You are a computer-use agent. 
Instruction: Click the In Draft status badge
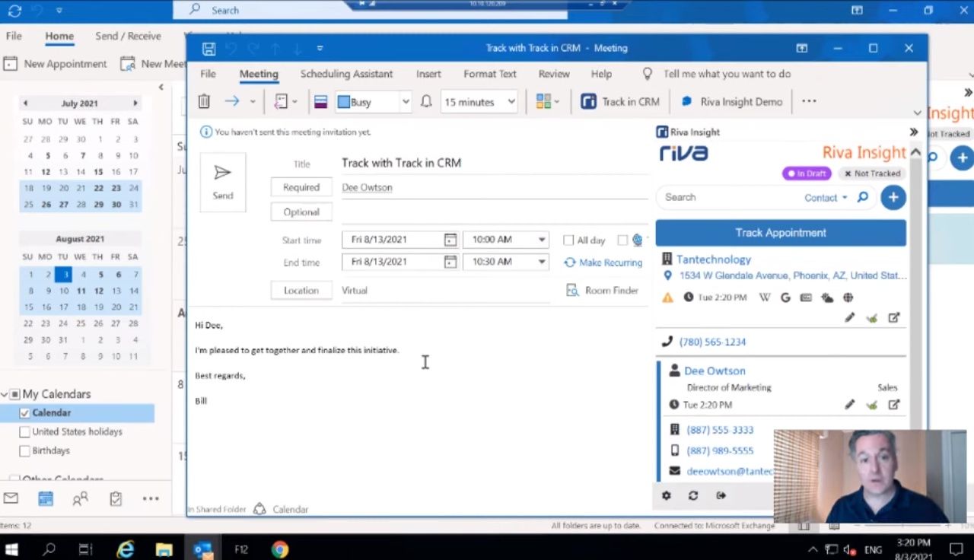coord(807,173)
